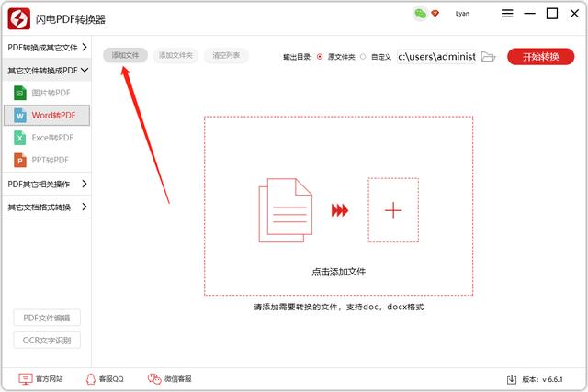The height and width of the screenshot is (392, 588).
Task: Click the output path text field
Action: (x=436, y=56)
